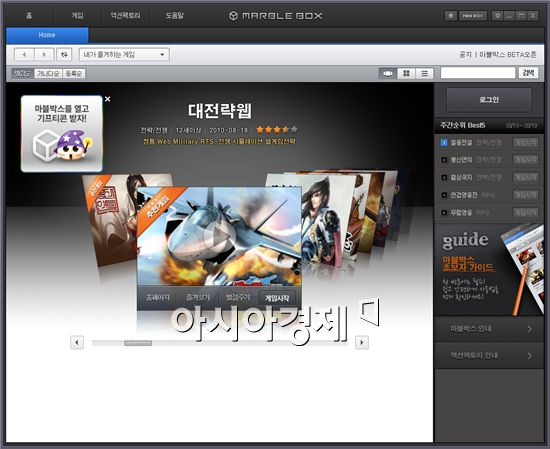550x449 pixels.
Task: Click the rank 1 badge in weekly Best5
Action: click(x=444, y=142)
